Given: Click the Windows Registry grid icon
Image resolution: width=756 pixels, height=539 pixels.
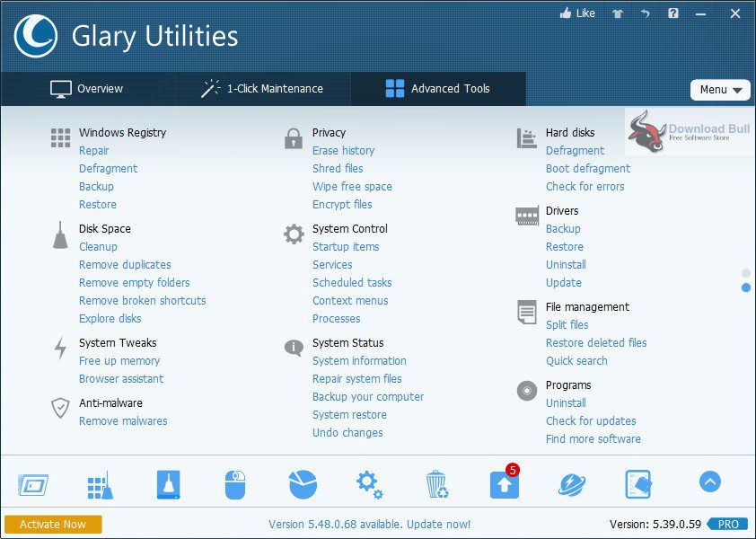Looking at the screenshot, I should click(x=61, y=137).
